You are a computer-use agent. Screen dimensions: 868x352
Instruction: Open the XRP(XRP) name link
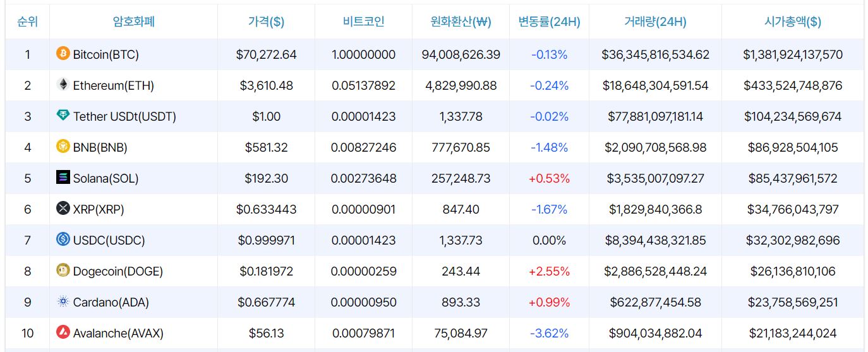click(x=99, y=209)
